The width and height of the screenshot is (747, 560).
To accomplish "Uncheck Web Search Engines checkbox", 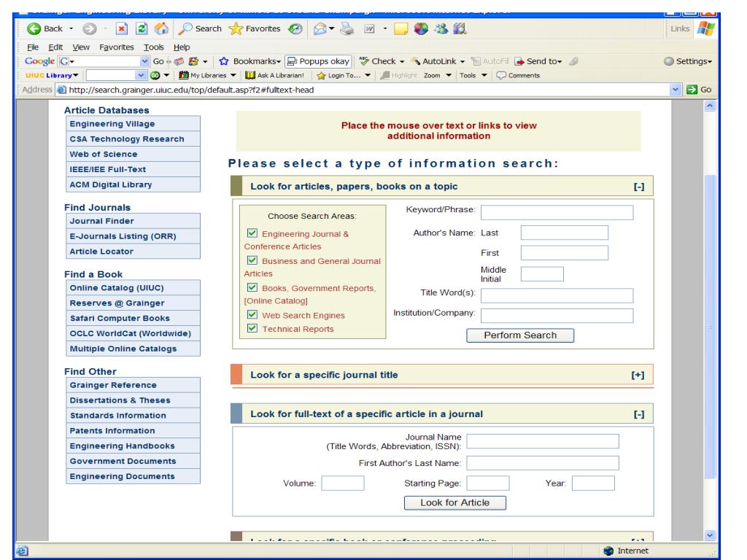I will (x=252, y=314).
